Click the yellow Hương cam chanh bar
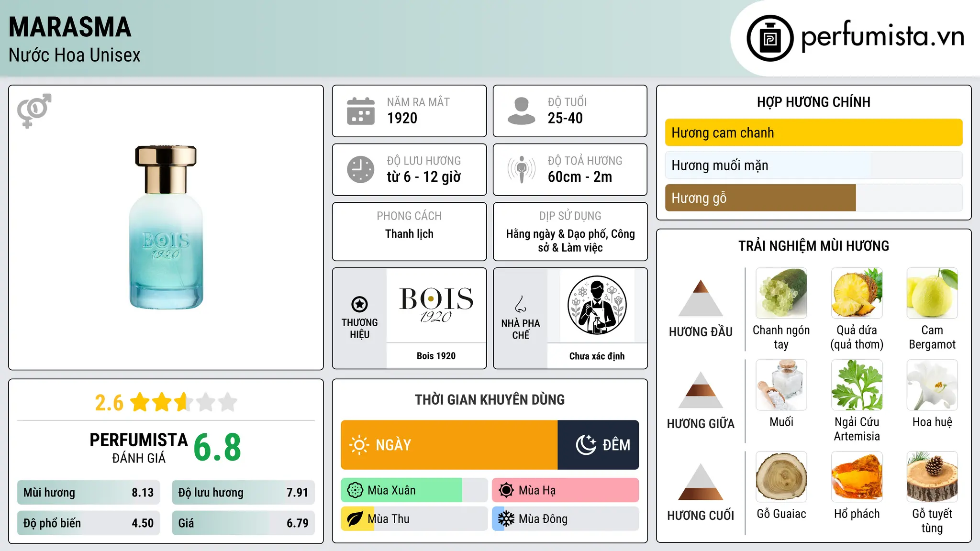Viewport: 980px width, 551px height. point(813,132)
